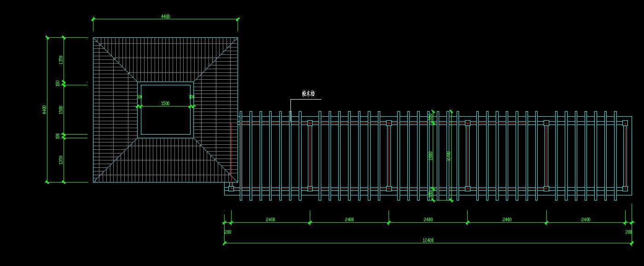Click the 1500 dimension inside the roof opening
644x266 pixels.
coord(165,104)
